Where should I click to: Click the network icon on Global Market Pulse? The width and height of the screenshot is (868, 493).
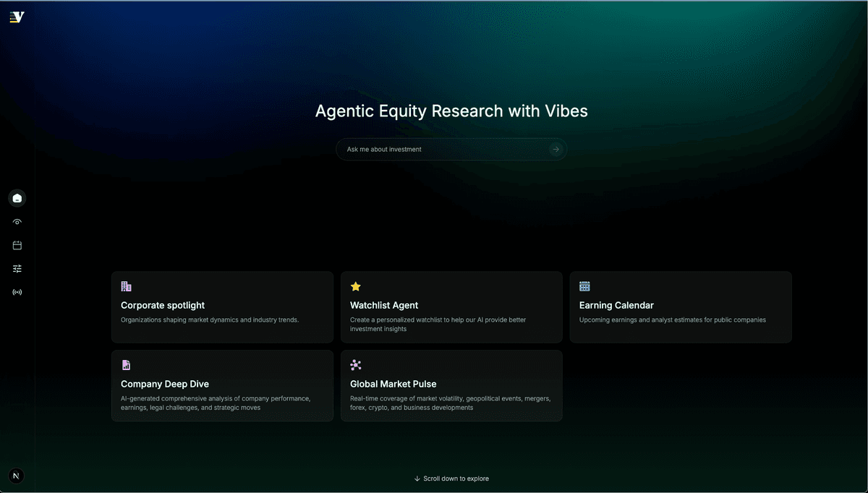point(355,365)
